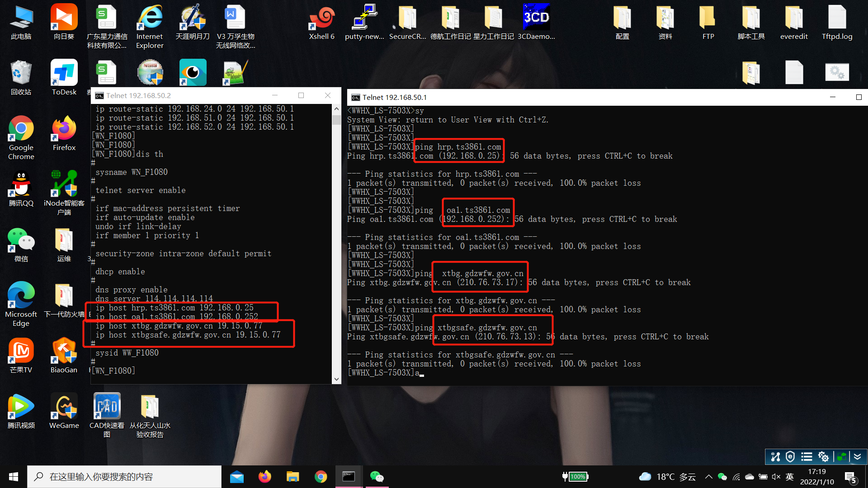
Task: Toggle the Wi-Fi network tray icon
Action: pyautogui.click(x=736, y=477)
